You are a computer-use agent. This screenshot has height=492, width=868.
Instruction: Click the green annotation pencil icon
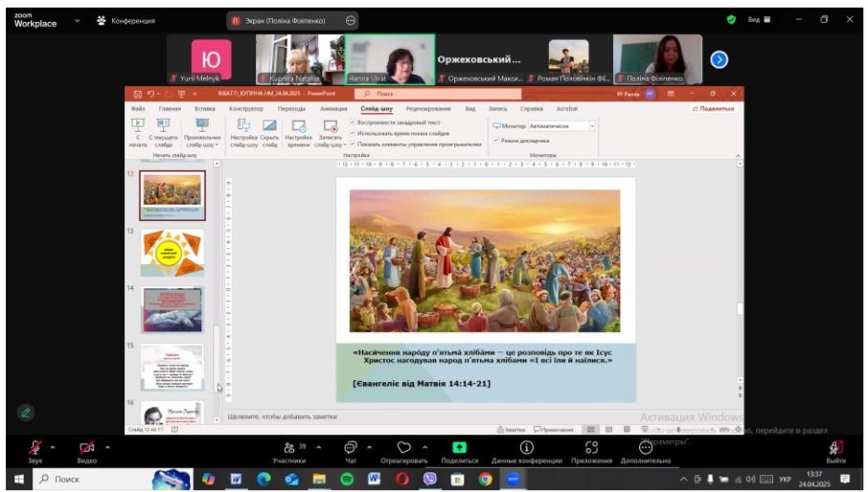point(26,413)
